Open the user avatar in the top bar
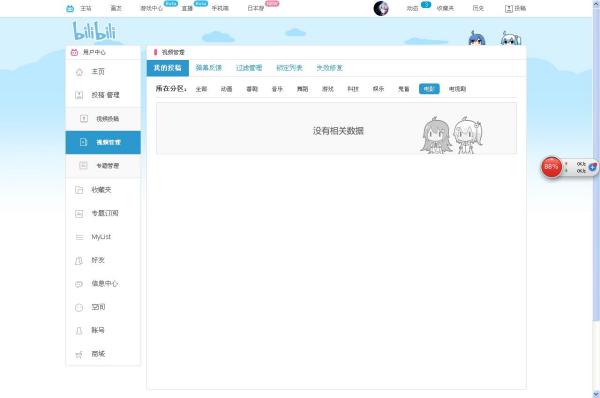Screen dimensions: 600x398 pyautogui.click(x=381, y=8)
